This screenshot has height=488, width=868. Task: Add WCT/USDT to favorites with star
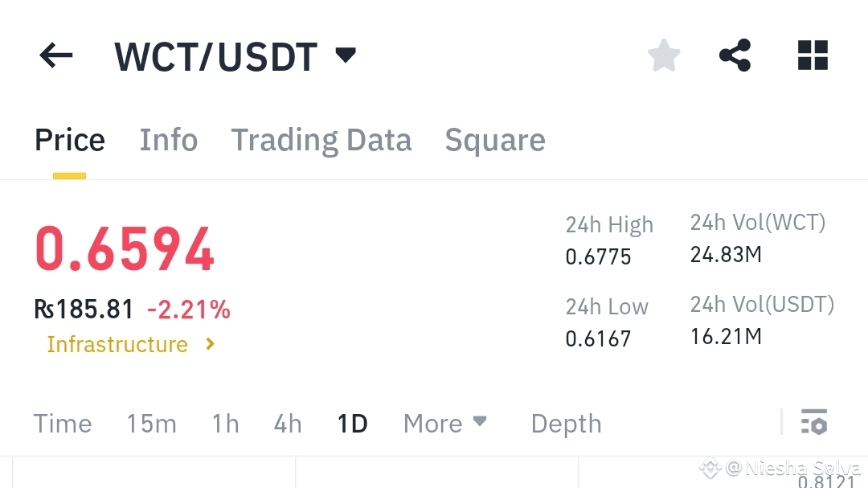(x=664, y=56)
